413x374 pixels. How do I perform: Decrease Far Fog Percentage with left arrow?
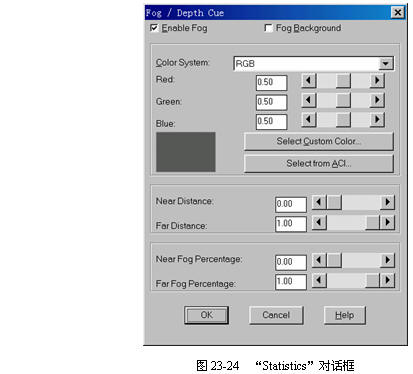coord(319,280)
